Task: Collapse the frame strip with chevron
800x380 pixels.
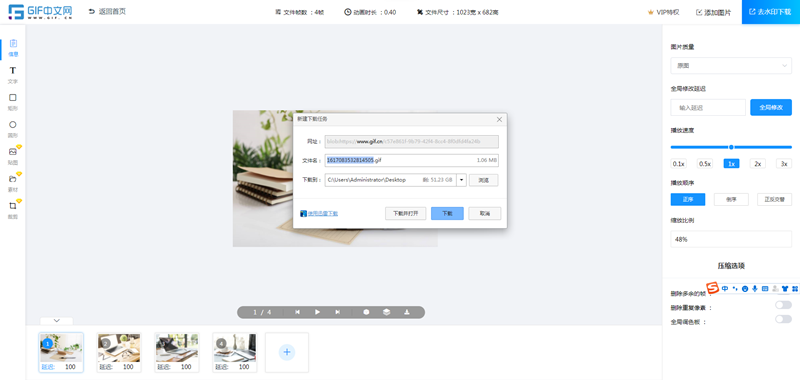Action: 57,321
